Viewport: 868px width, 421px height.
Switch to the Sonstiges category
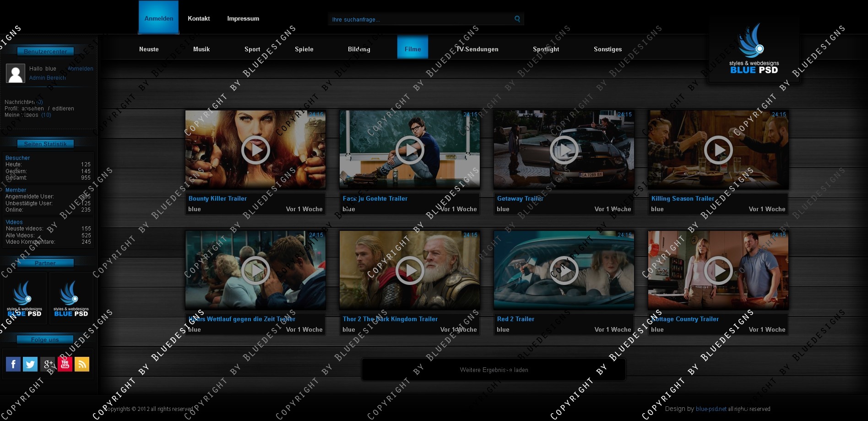pos(608,49)
